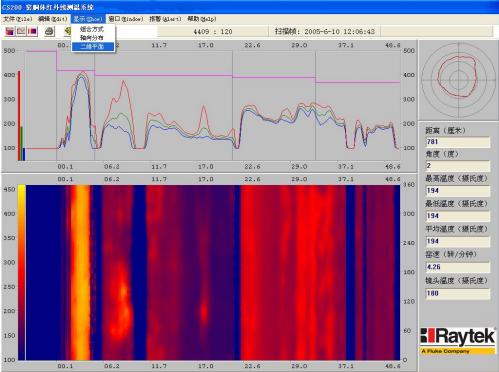Click the angle field showing 2

458,165
